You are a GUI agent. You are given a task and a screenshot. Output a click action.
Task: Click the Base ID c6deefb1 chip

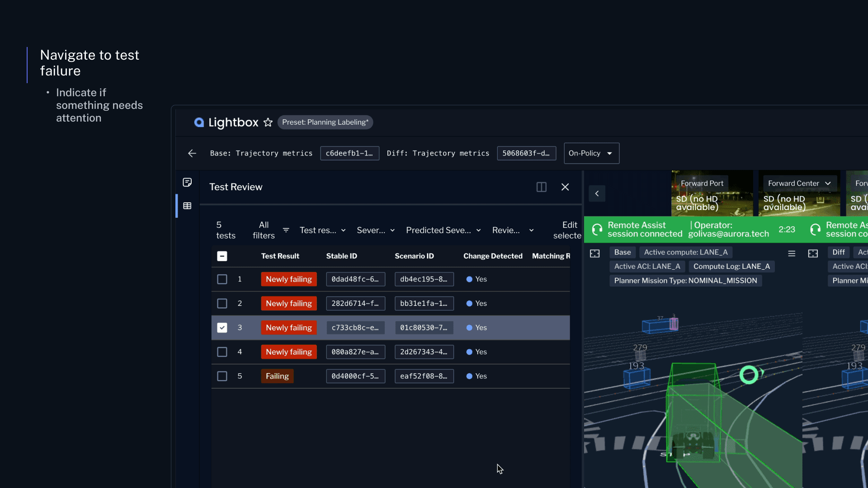[349, 154]
